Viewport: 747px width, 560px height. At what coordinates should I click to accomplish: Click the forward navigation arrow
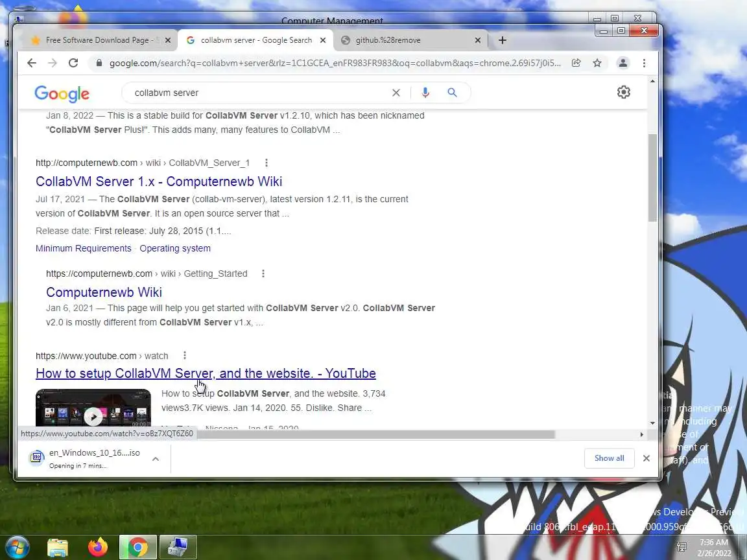[x=53, y=63]
